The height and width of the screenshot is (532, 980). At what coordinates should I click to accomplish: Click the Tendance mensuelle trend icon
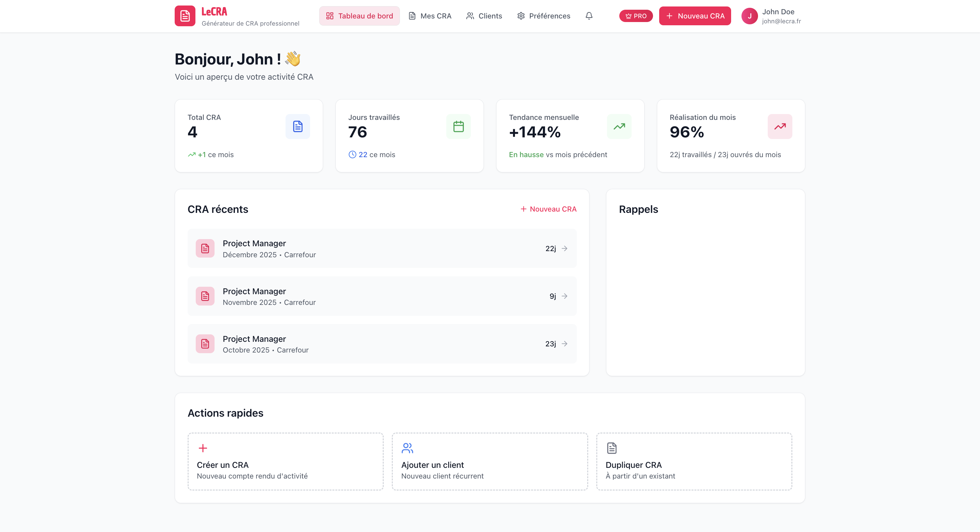tap(619, 126)
